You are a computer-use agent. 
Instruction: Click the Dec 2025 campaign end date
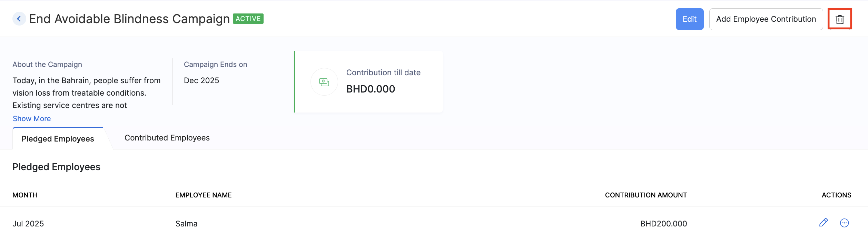click(201, 80)
